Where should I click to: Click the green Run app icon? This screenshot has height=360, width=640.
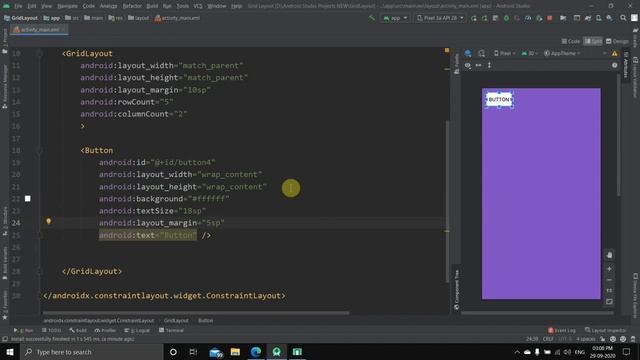click(x=473, y=18)
